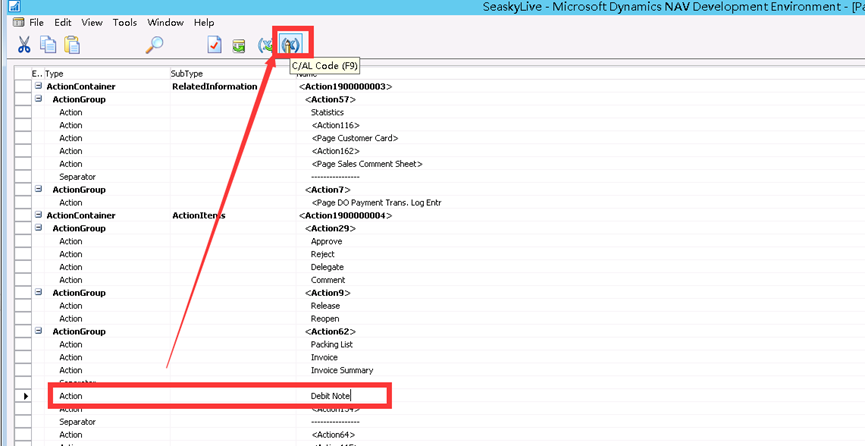Image resolution: width=865 pixels, height=446 pixels.
Task: Open C/AL Globals toolbar icon
Action: [x=266, y=45]
